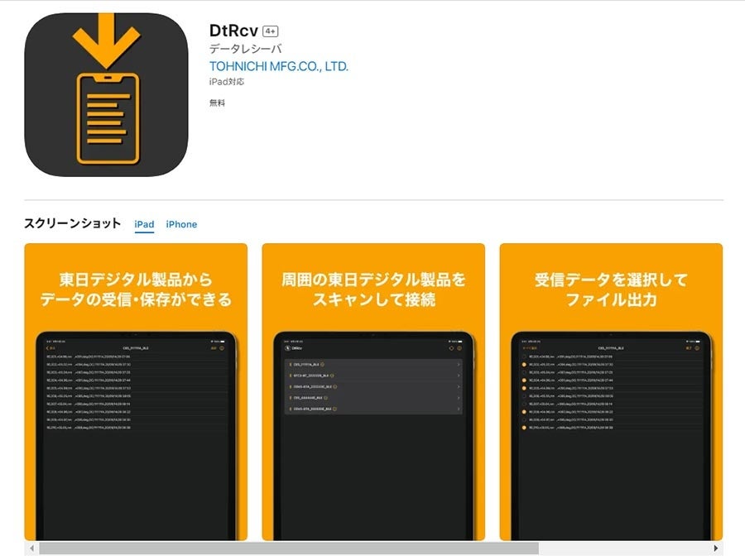Click the データレシーバ subtitle

(x=246, y=49)
